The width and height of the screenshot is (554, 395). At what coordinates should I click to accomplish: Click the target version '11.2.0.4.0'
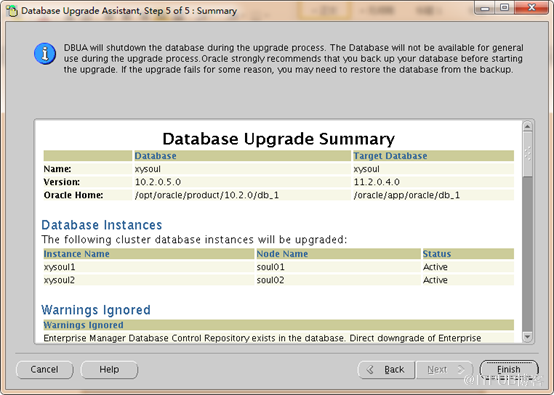click(377, 182)
